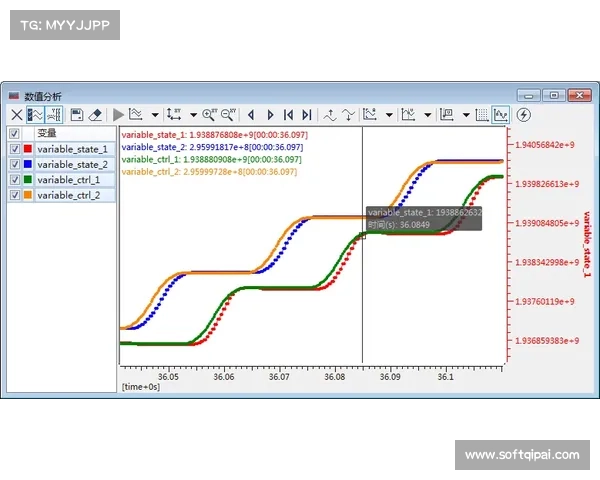
Task: Uncheck the variable_ctrl_1 checkbox
Action: [15, 180]
